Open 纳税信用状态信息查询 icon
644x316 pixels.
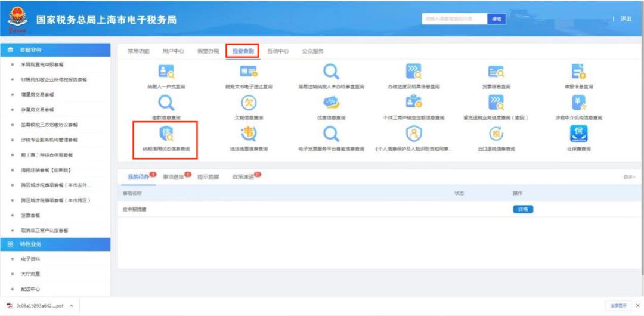point(166,134)
